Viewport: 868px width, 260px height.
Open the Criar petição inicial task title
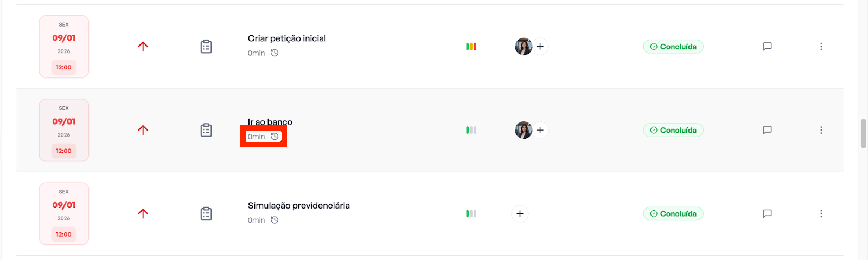pos(286,38)
